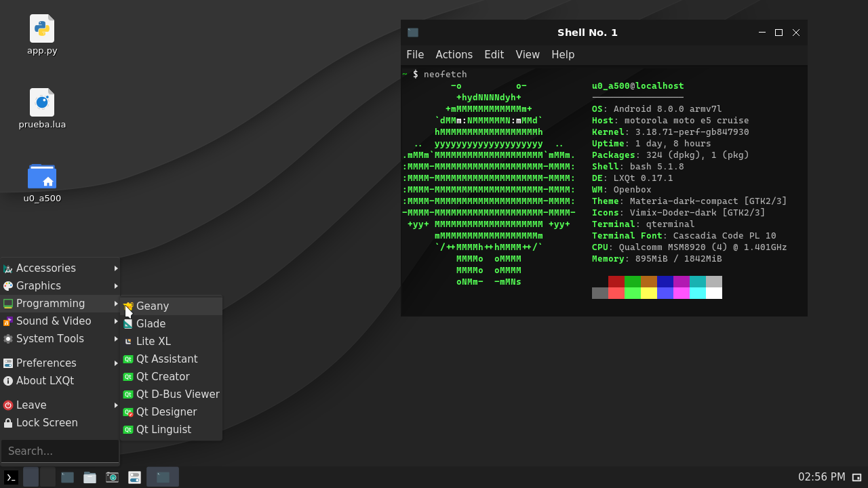
Task: Select the prueba.lua desktop file
Action: (x=42, y=102)
